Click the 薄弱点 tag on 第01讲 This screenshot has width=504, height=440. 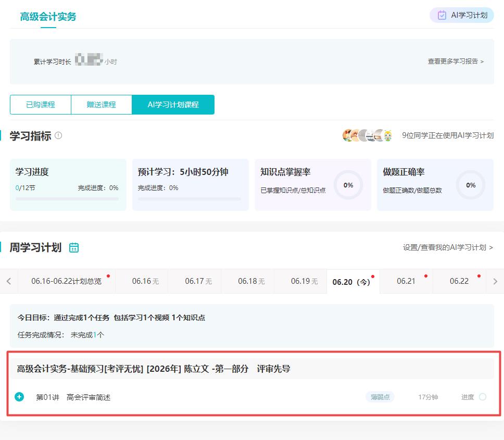(380, 397)
